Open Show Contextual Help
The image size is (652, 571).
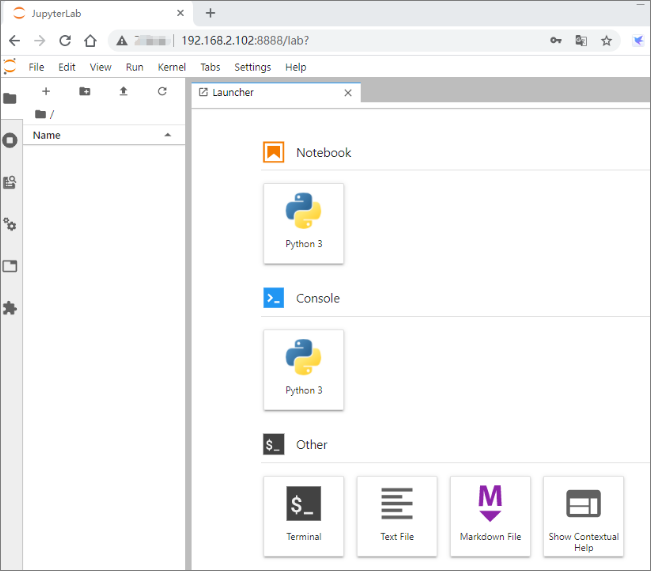[583, 517]
